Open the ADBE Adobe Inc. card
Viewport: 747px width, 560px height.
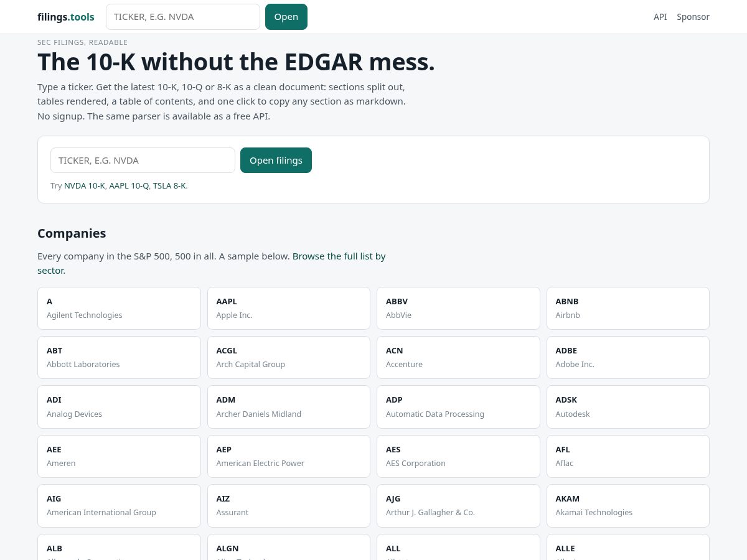coord(628,357)
